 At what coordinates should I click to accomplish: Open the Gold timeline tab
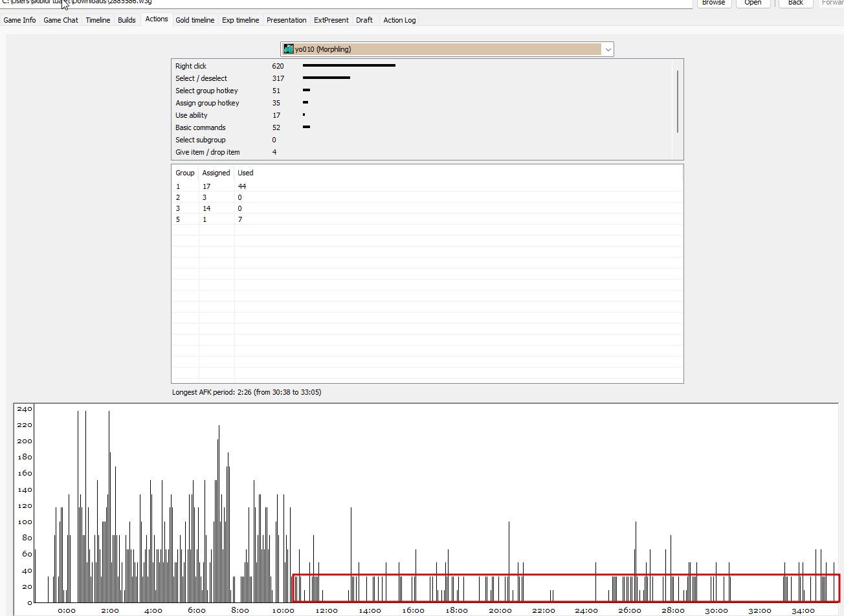[195, 20]
